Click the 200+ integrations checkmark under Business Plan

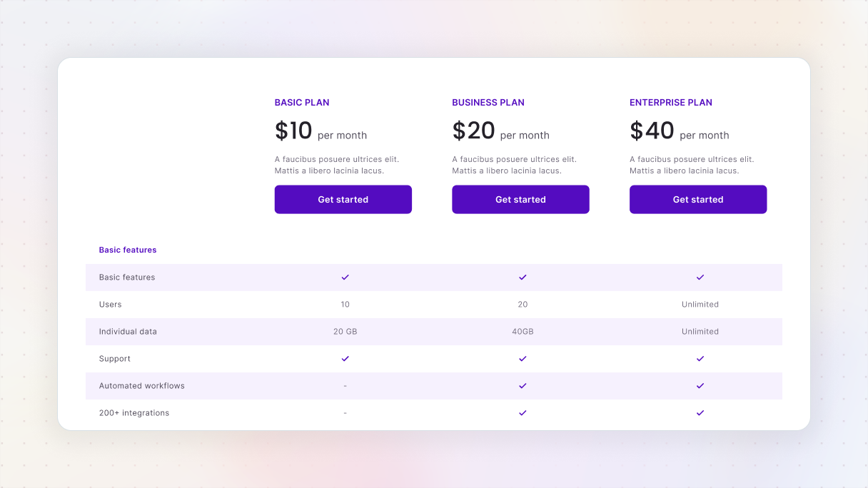tap(523, 412)
